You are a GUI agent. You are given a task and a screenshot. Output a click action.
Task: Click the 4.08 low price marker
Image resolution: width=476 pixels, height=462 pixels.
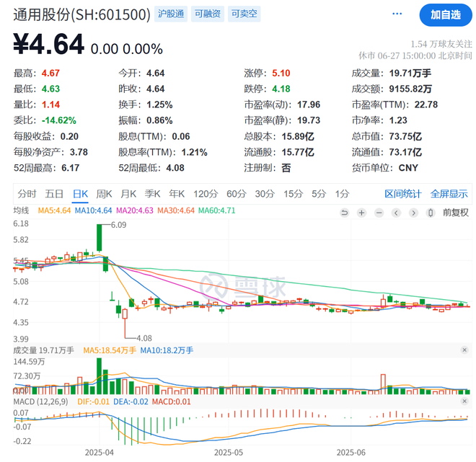pyautogui.click(x=144, y=338)
